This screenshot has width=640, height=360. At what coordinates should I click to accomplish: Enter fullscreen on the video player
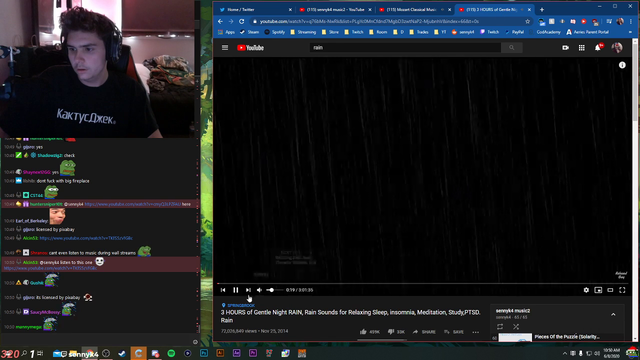(622, 290)
